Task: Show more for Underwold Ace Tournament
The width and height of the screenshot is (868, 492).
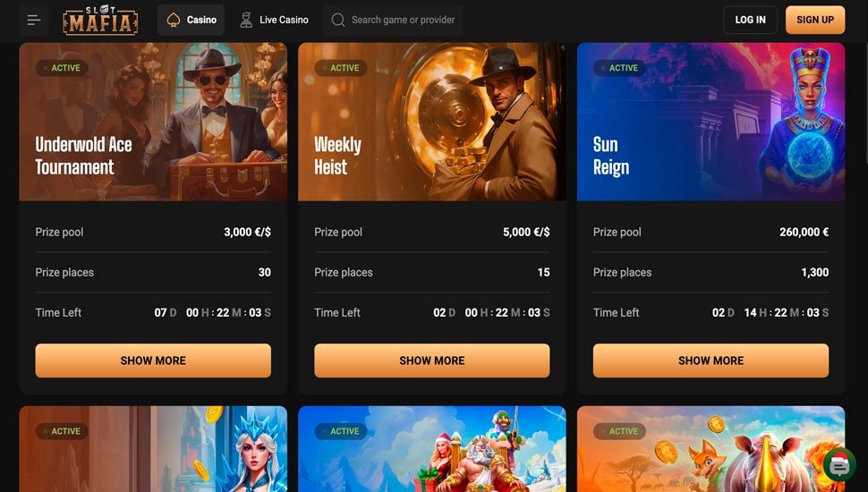Action: (153, 361)
